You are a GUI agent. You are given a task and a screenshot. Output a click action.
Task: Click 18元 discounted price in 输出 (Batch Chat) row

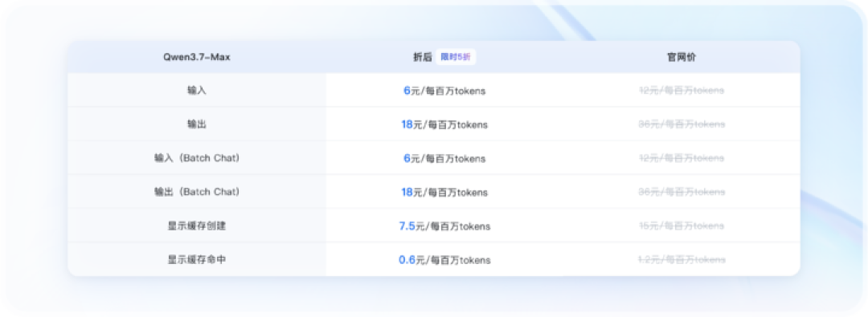tap(444, 192)
